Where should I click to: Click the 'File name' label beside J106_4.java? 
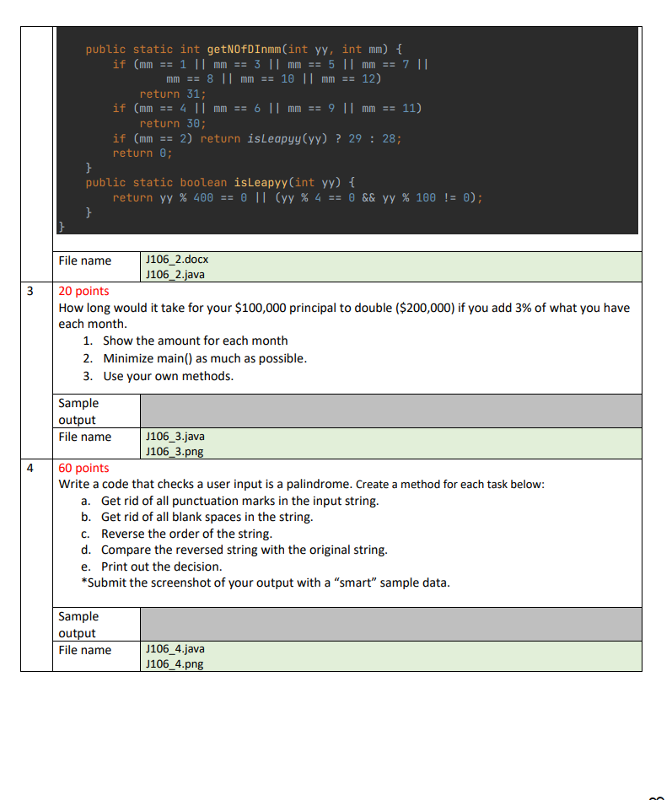point(84,650)
